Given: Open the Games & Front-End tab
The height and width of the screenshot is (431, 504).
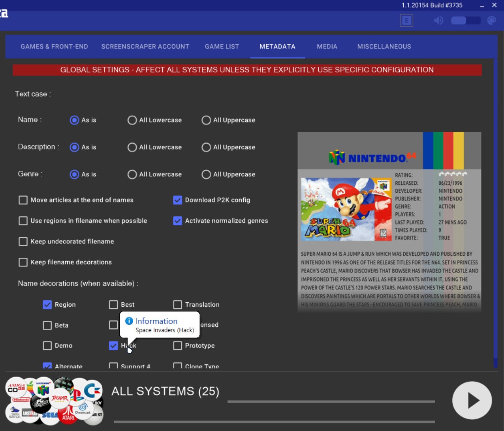Looking at the screenshot, I should click(x=54, y=47).
